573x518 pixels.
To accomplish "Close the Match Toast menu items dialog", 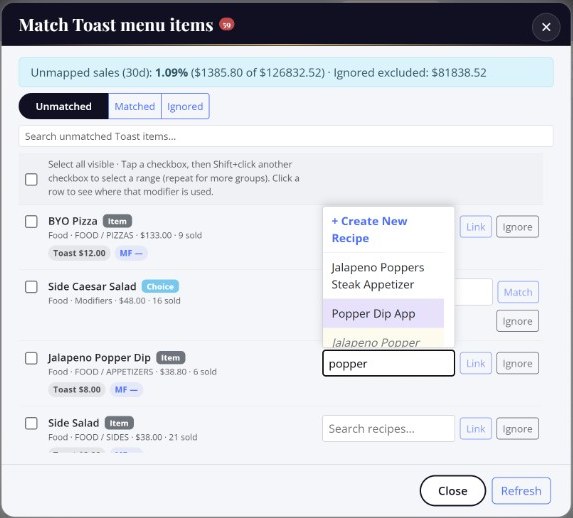I will (546, 27).
